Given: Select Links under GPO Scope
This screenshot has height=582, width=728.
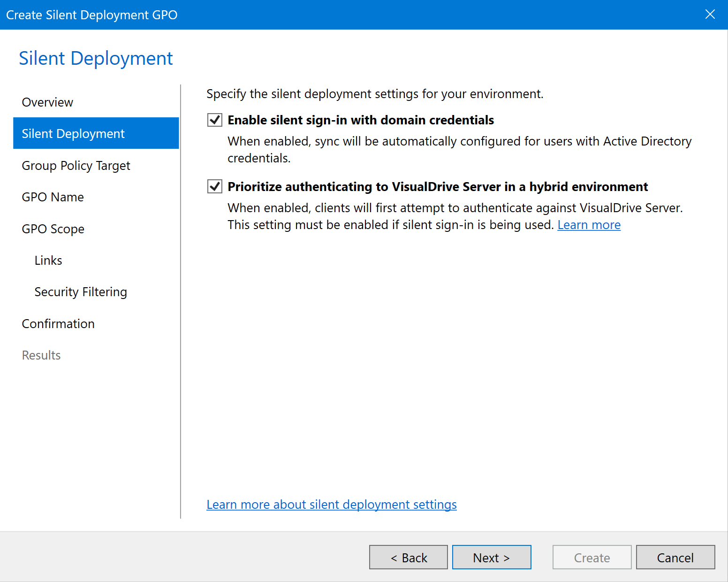Looking at the screenshot, I should pos(48,260).
